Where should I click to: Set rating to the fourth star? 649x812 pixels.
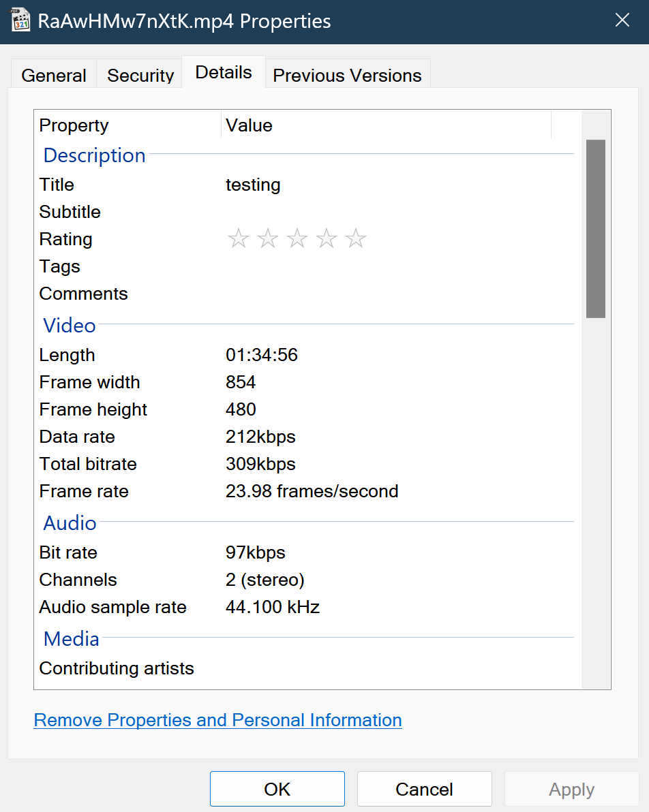tap(327, 239)
